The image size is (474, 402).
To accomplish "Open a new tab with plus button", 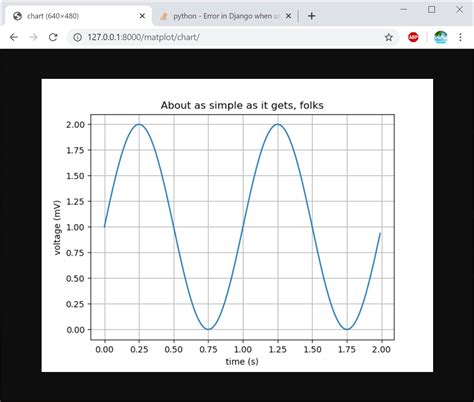I will 311,16.
